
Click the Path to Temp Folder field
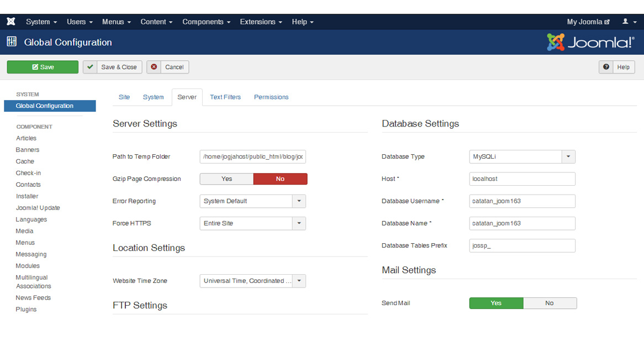(x=252, y=156)
